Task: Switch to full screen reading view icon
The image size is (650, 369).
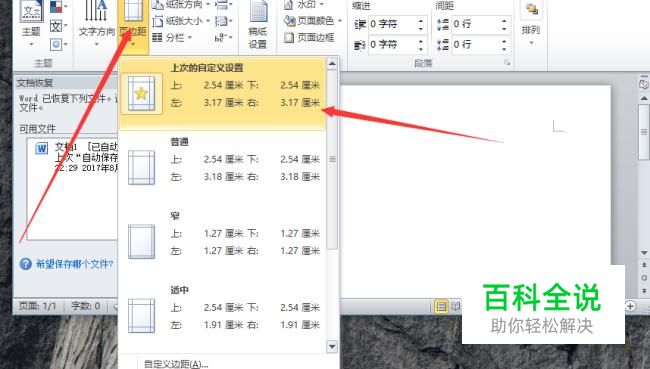Action: (455, 307)
